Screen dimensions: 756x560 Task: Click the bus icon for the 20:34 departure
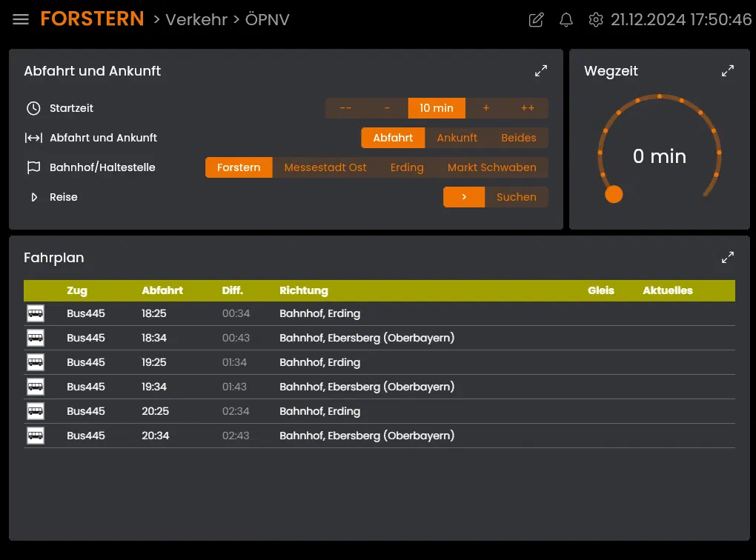click(x=35, y=436)
